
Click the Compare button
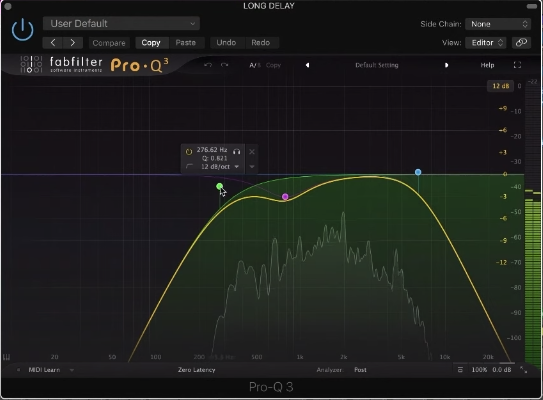click(109, 43)
